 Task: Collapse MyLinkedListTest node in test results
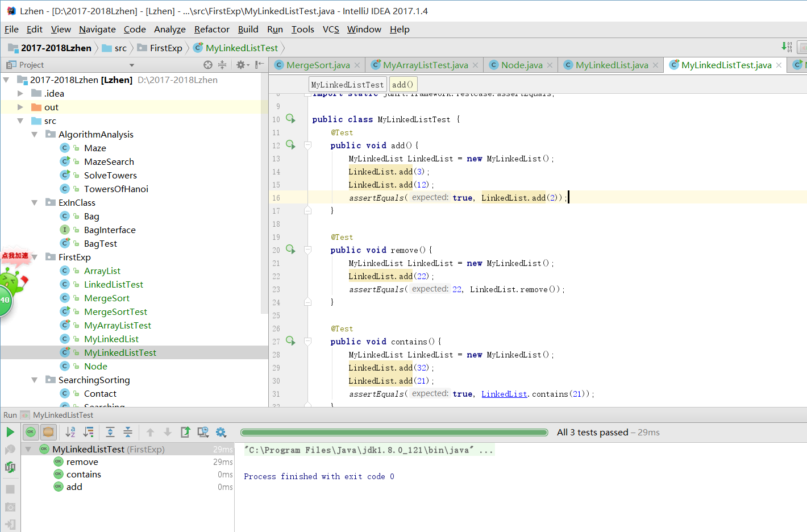(x=28, y=450)
